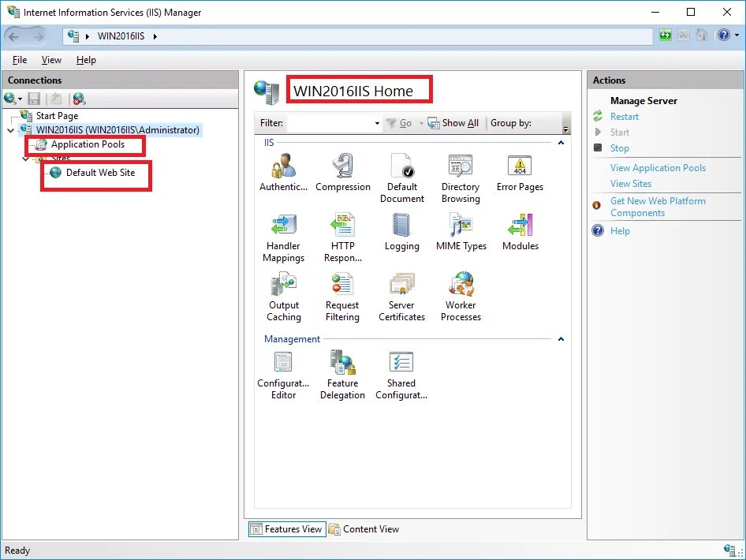Click View Sites link

[x=630, y=183]
